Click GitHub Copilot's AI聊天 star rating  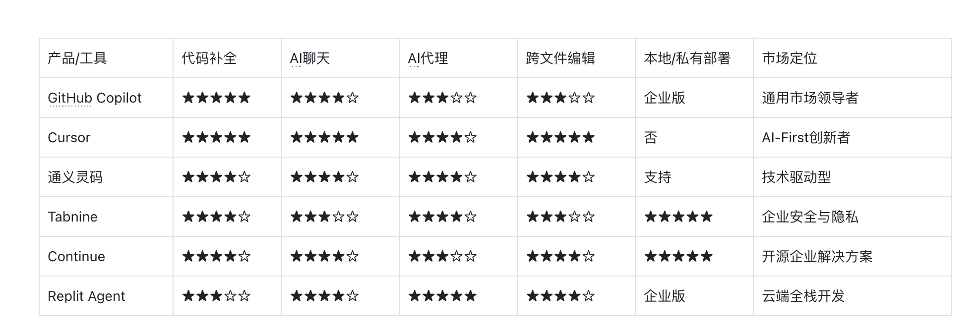(x=324, y=98)
